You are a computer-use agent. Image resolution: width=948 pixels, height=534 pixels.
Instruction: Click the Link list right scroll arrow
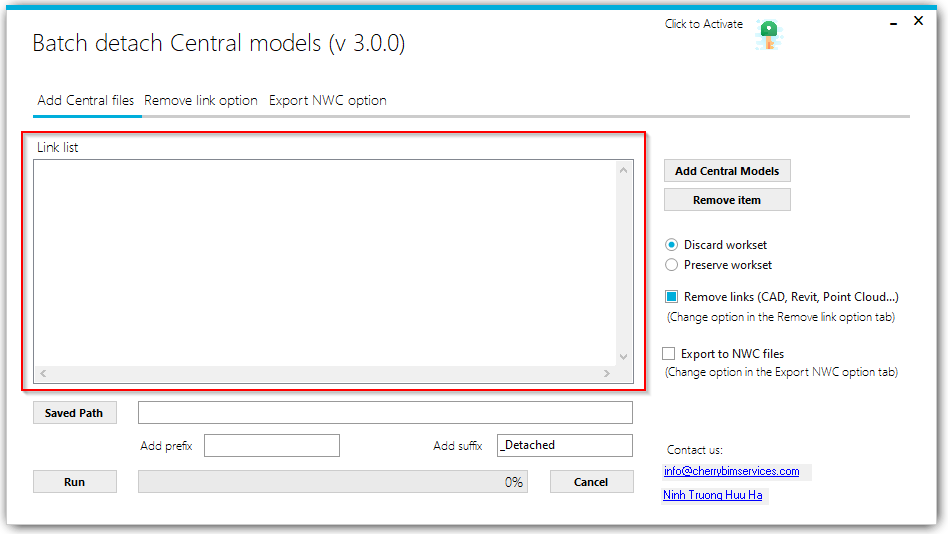click(x=606, y=374)
